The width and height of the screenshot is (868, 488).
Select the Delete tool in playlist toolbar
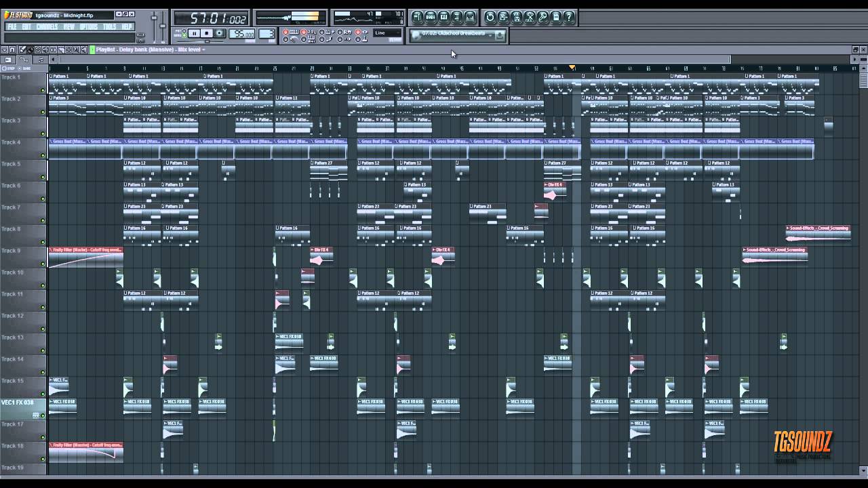tap(38, 49)
